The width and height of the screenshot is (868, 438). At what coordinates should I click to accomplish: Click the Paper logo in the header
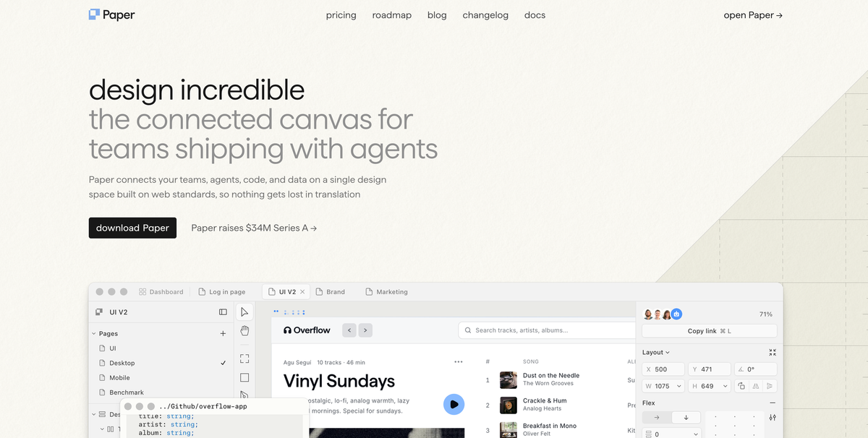[111, 14]
